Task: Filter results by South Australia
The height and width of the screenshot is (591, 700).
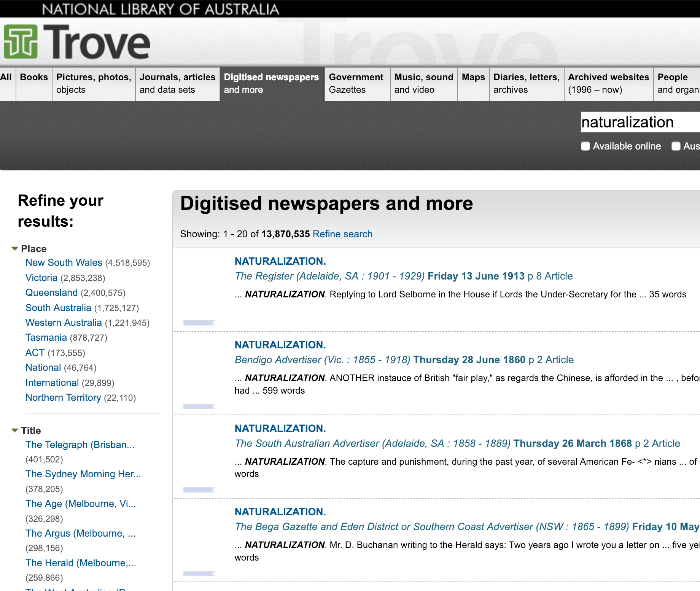Action: [x=58, y=308]
